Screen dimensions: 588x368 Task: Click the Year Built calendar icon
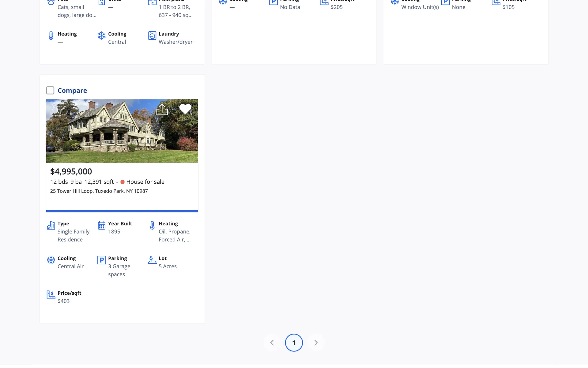pyautogui.click(x=101, y=225)
